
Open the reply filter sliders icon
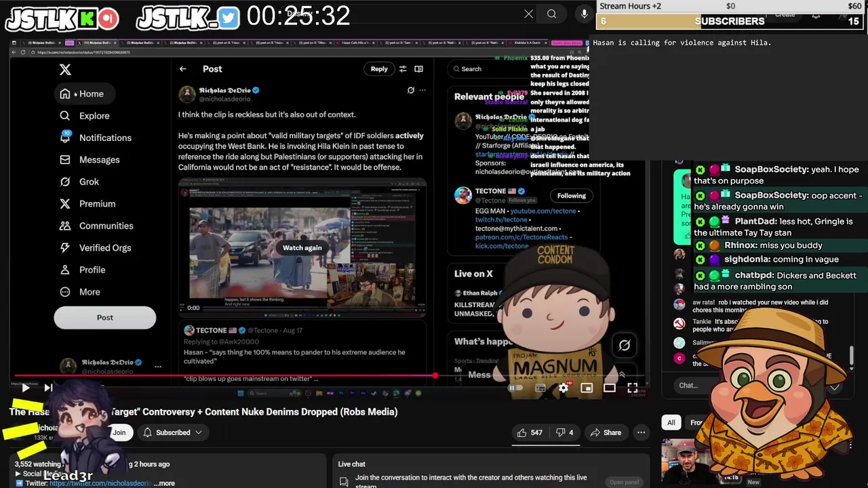[403, 69]
